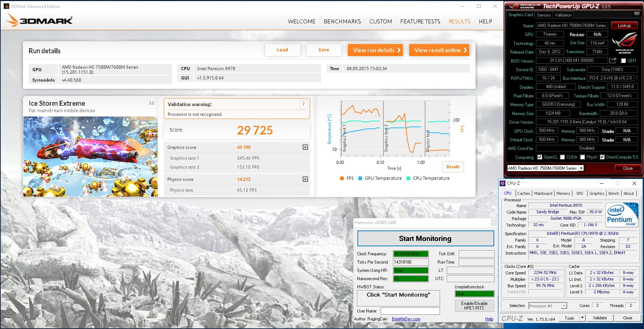Click the Harmonic window close button
Screen dimensions: 644x329
click(x=494, y=223)
